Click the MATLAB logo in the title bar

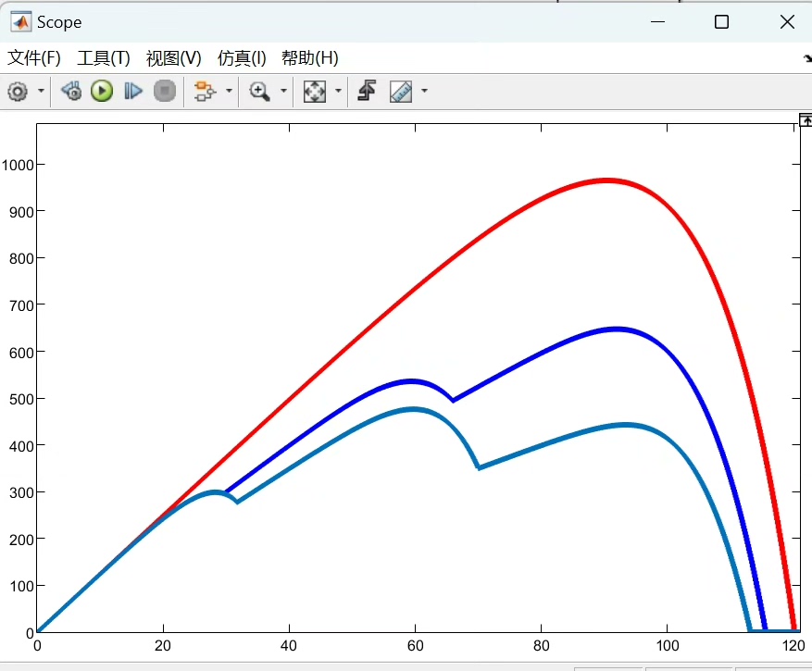tap(20, 21)
